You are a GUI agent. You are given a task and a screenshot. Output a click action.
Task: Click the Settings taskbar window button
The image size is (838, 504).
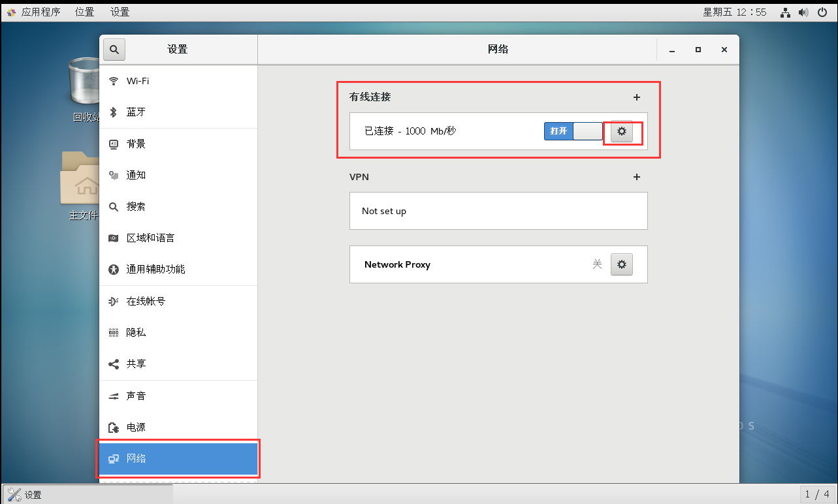click(88, 494)
